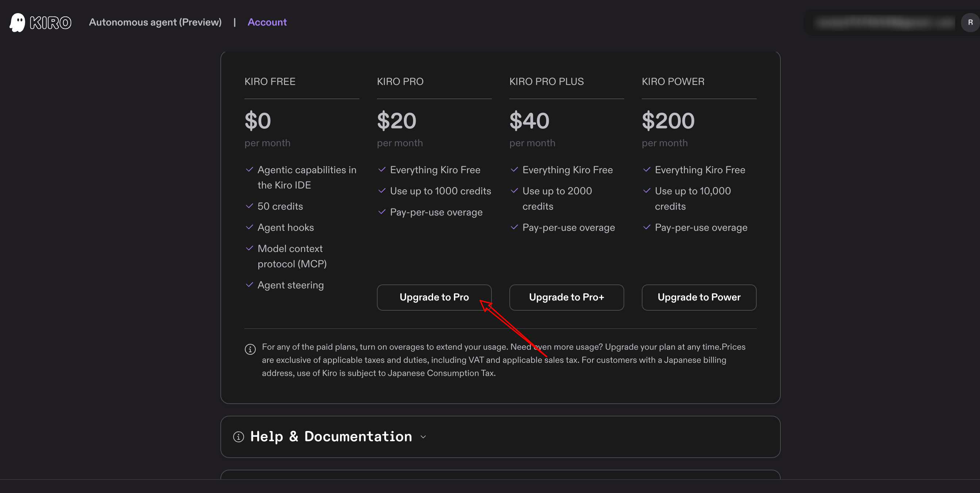Click the KIRO PRO PLUS plan title

point(546,82)
